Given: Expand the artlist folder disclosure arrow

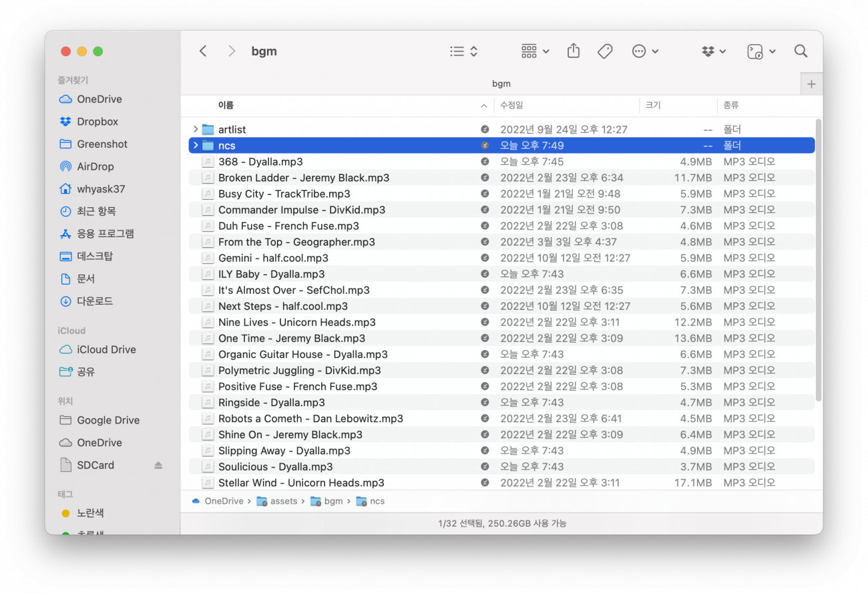Looking at the screenshot, I should coord(195,129).
